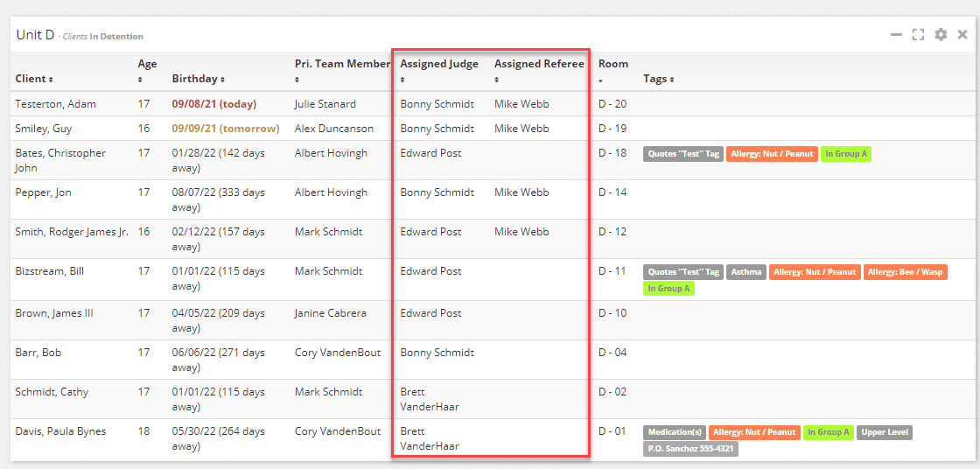
Task: Click the Room column sort arrow
Action: (x=600, y=80)
